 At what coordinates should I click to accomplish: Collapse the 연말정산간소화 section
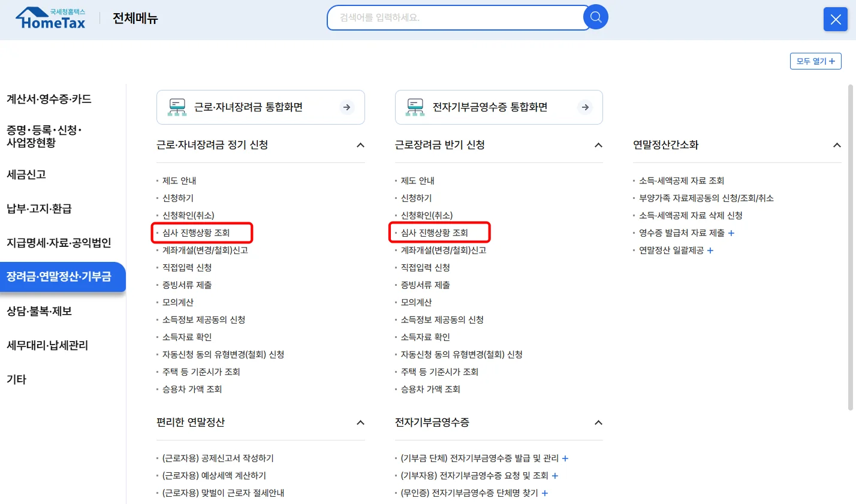pyautogui.click(x=836, y=144)
